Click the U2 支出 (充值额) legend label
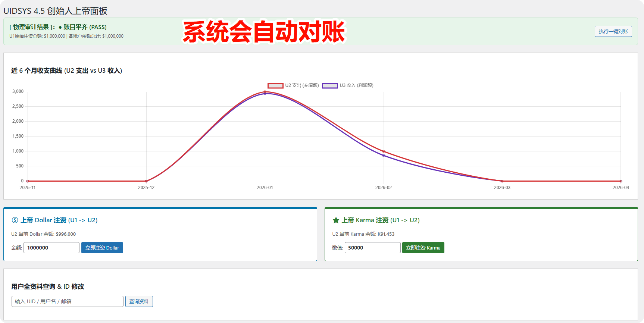Screen dimensions: 644x323 point(302,85)
